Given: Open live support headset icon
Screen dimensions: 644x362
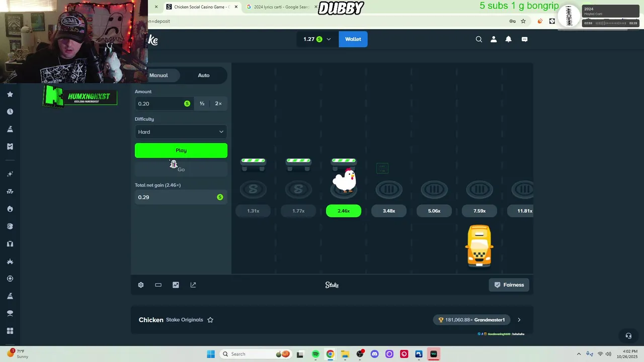Looking at the screenshot, I should click(628, 336).
